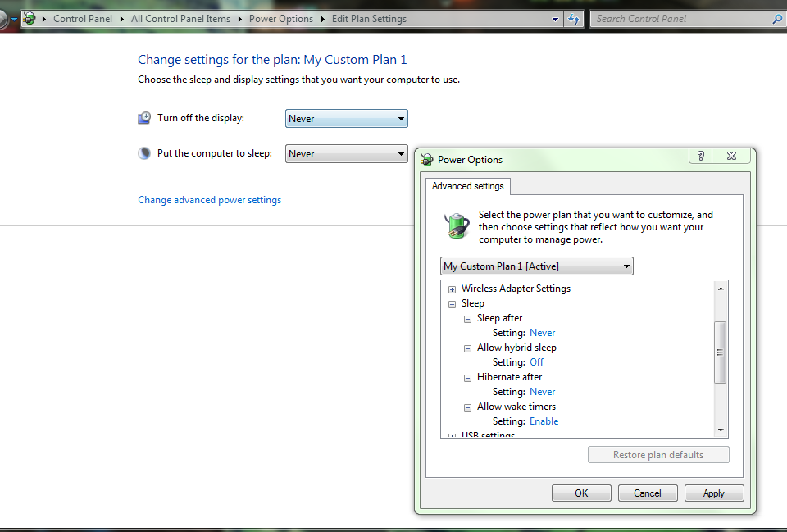This screenshot has width=787, height=532.
Task: Select the Advanced settings tab
Action: pyautogui.click(x=468, y=186)
